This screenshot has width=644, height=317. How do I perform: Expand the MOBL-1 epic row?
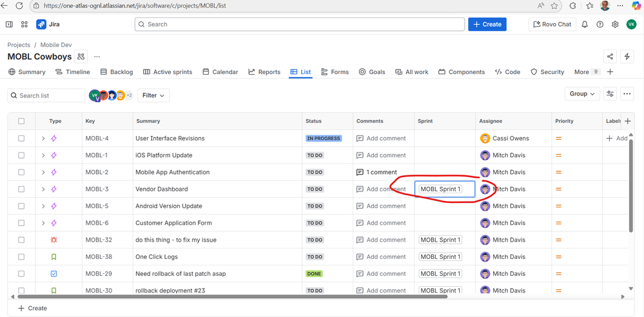(43, 155)
